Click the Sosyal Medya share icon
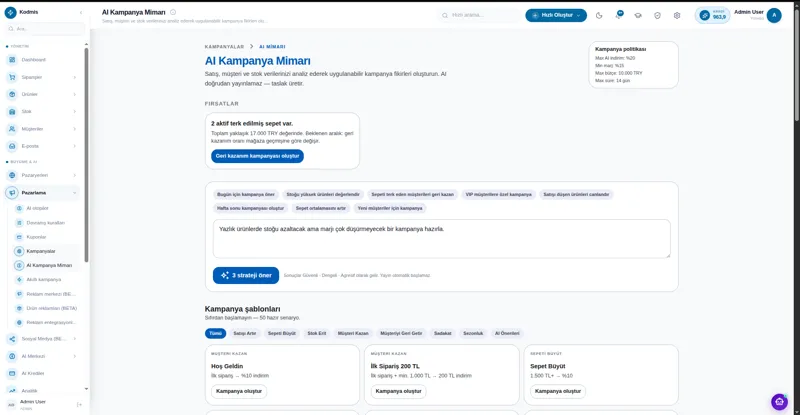800x415 pixels. click(x=12, y=339)
